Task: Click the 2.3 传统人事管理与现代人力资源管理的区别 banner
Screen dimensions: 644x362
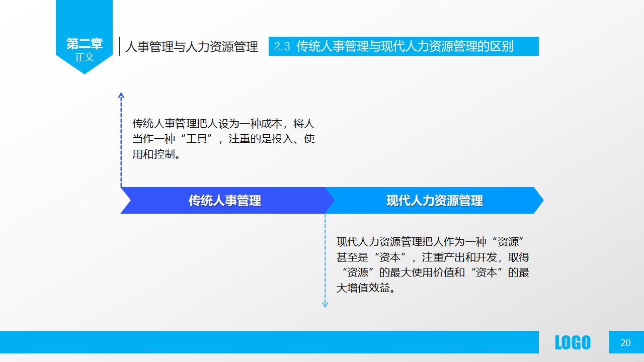Action: [404, 46]
